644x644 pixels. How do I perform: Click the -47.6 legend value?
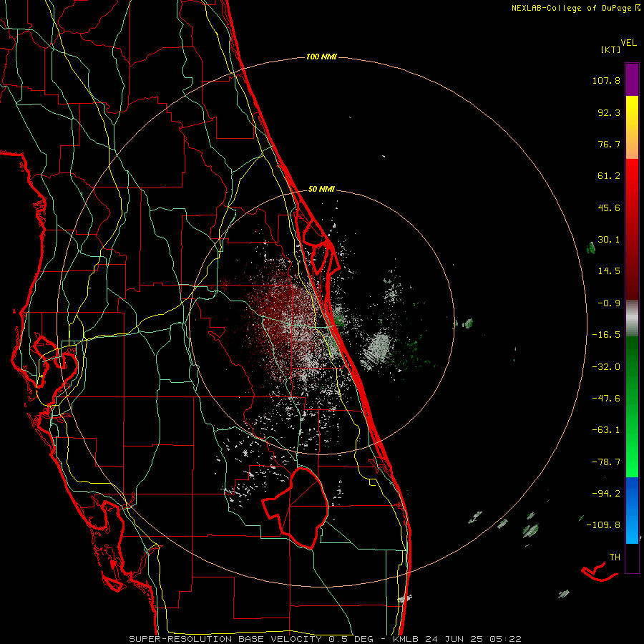coord(606,399)
